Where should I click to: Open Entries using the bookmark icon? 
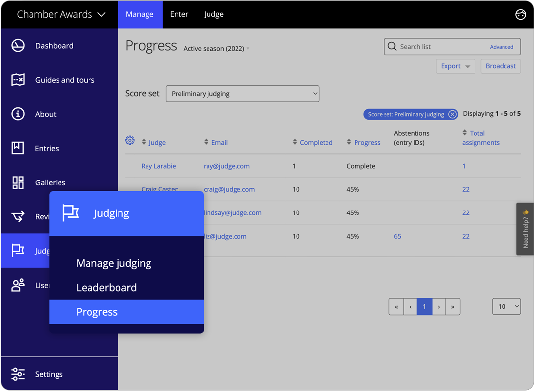[x=18, y=148]
